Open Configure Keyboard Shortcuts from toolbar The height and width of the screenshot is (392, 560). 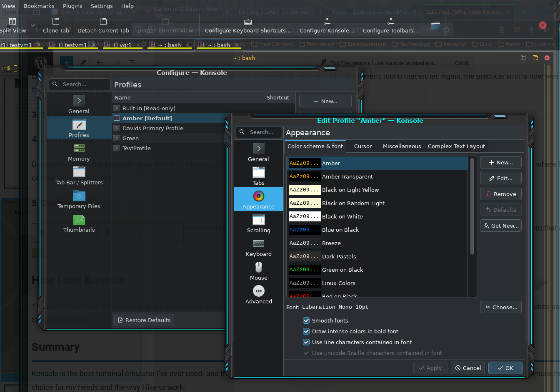point(248,25)
